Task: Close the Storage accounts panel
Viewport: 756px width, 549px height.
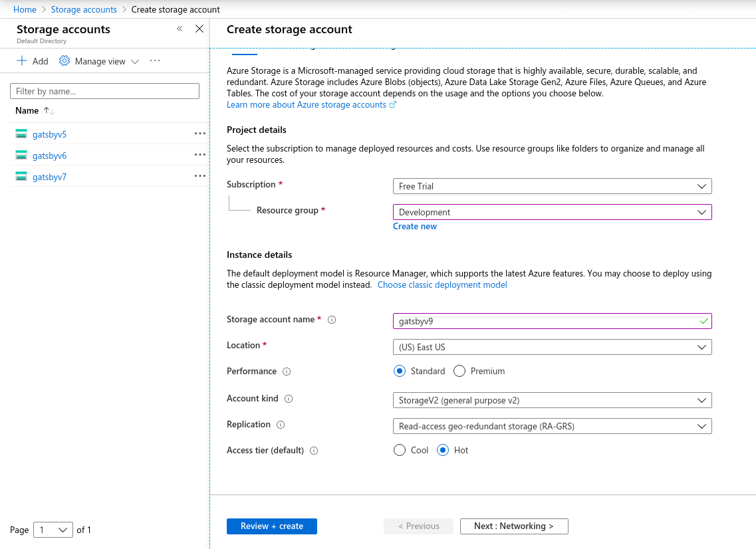Action: tap(199, 29)
